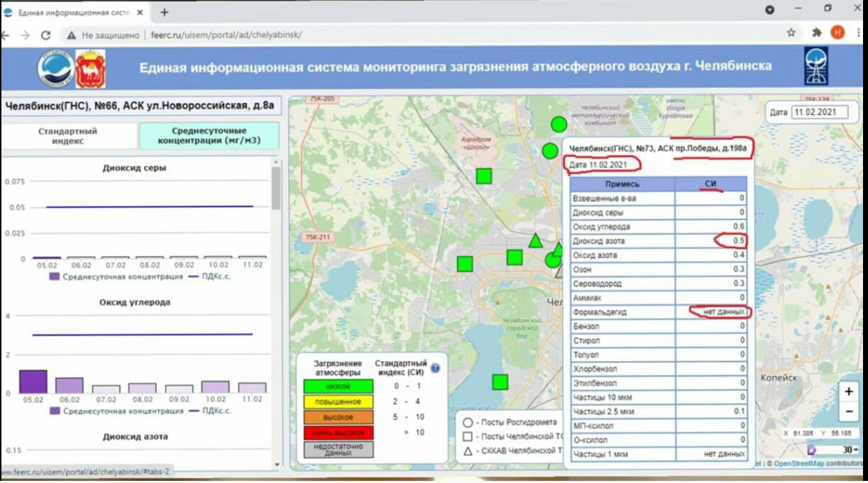Click the 'Примесь' column header in the popup
This screenshot has height=483, width=868.
(x=622, y=184)
